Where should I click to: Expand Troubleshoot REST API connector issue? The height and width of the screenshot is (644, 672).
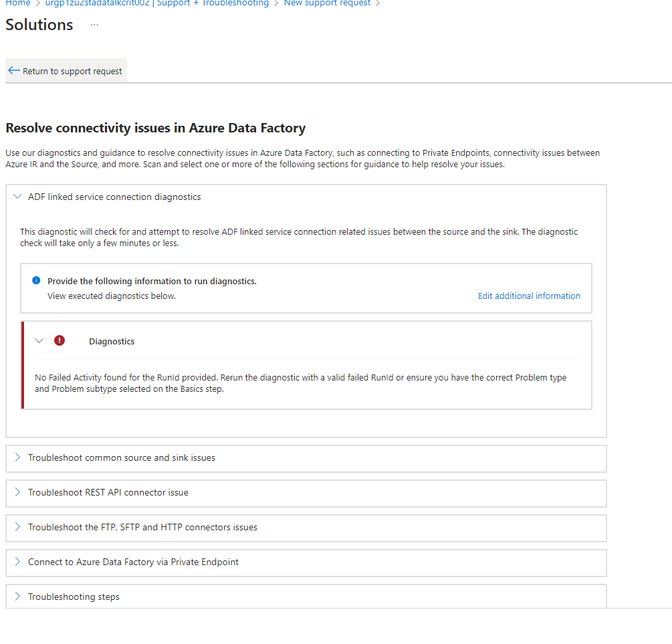coord(306,493)
